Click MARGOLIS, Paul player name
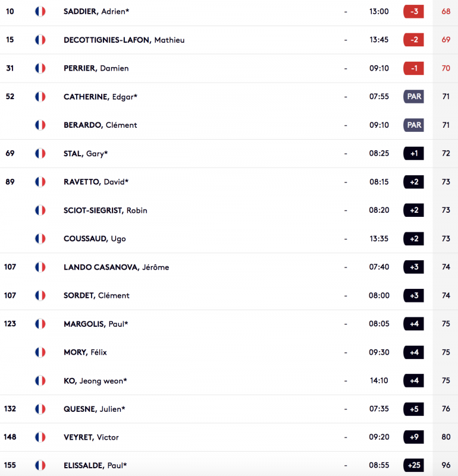The width and height of the screenshot is (458, 476). point(96,324)
